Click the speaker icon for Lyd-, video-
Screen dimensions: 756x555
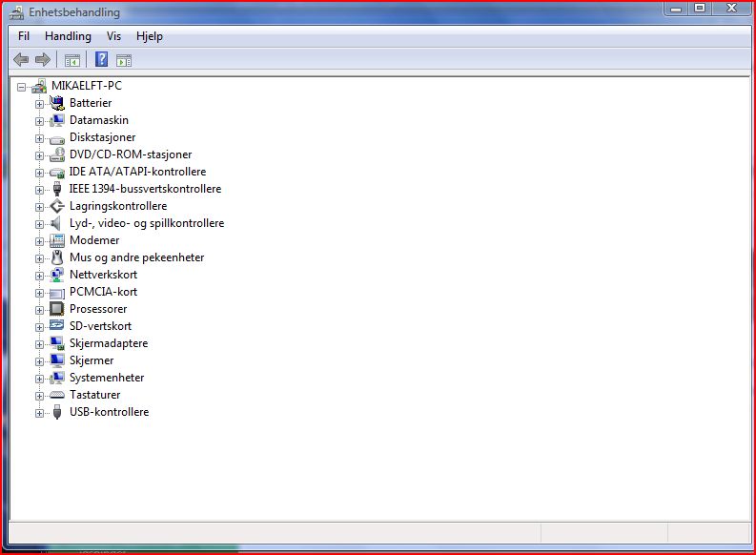click(x=56, y=223)
